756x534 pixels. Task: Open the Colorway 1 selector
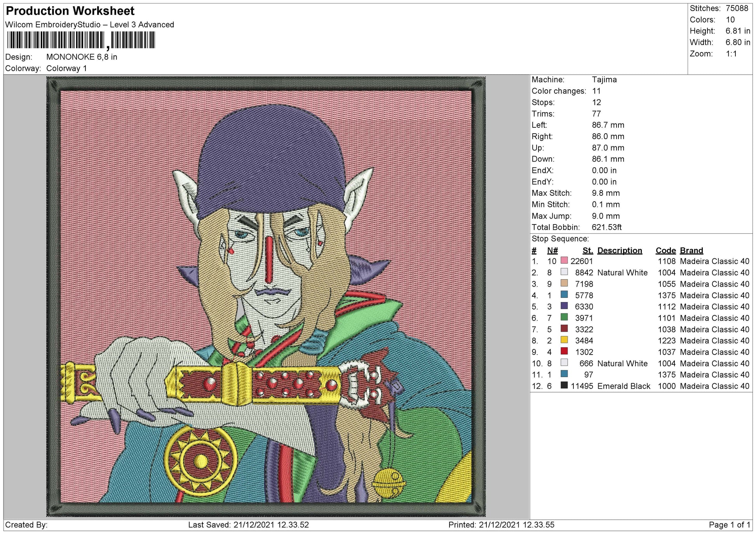(67, 67)
